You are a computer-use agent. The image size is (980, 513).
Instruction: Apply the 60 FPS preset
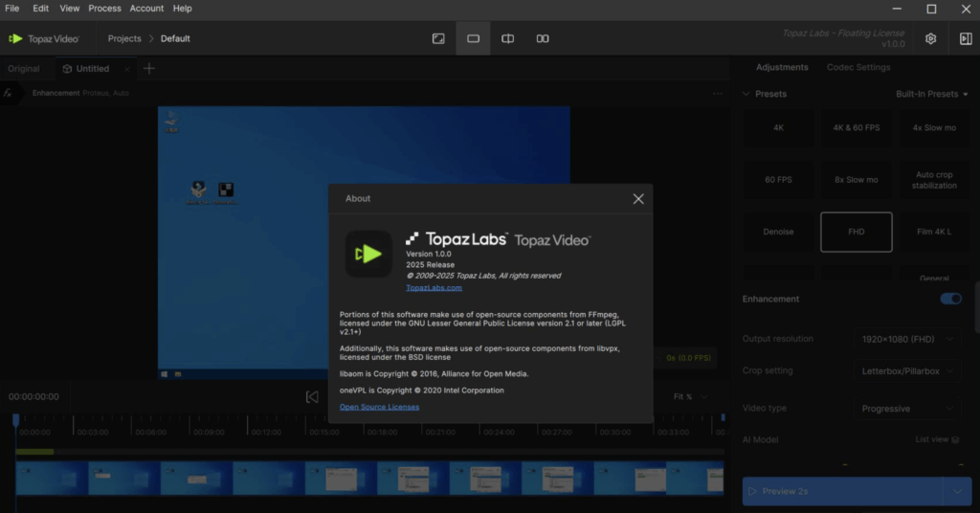(x=778, y=180)
